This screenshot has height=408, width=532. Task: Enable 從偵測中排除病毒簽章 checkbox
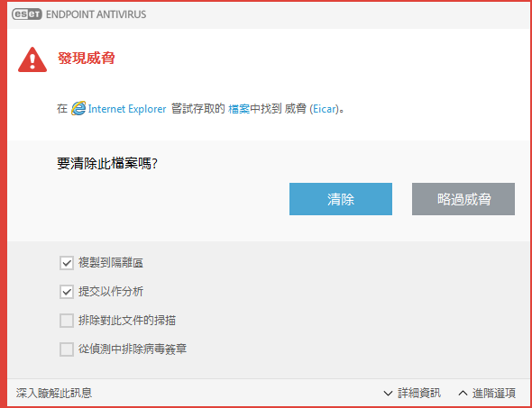pos(67,349)
